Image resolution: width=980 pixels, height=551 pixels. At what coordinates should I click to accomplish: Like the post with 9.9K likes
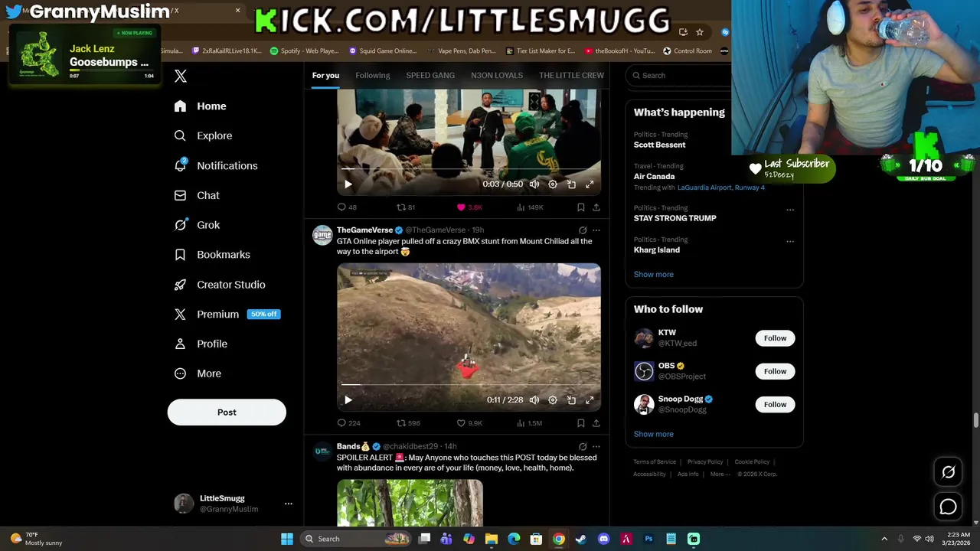click(469, 423)
